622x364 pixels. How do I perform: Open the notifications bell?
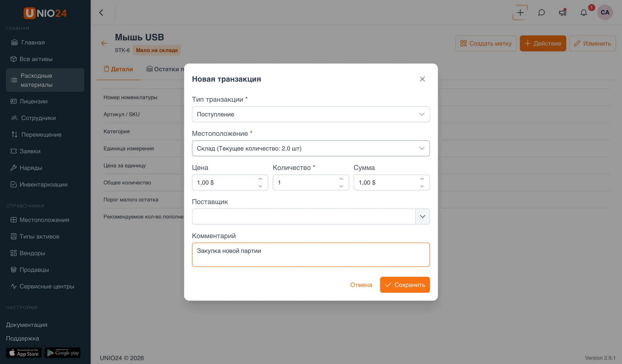point(584,13)
